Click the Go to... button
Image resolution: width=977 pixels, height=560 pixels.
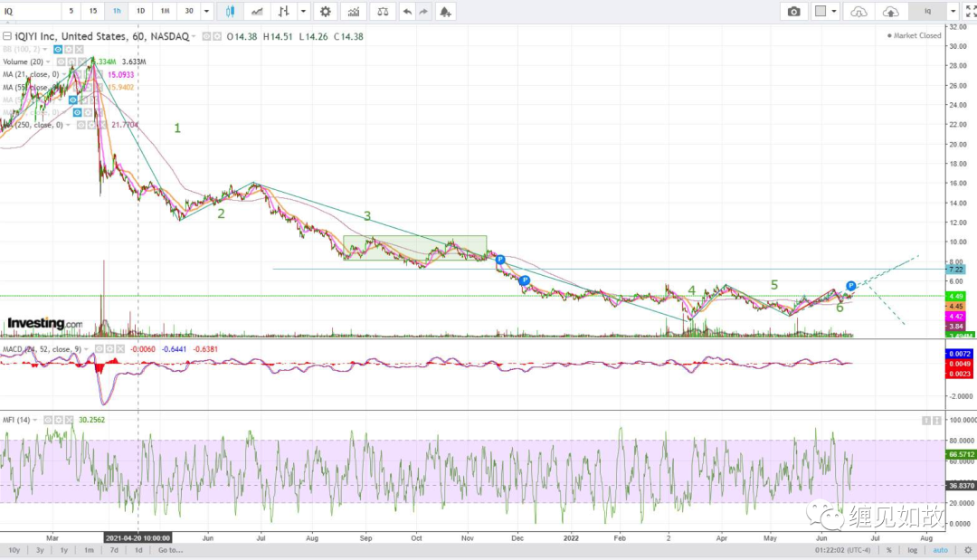tap(170, 550)
